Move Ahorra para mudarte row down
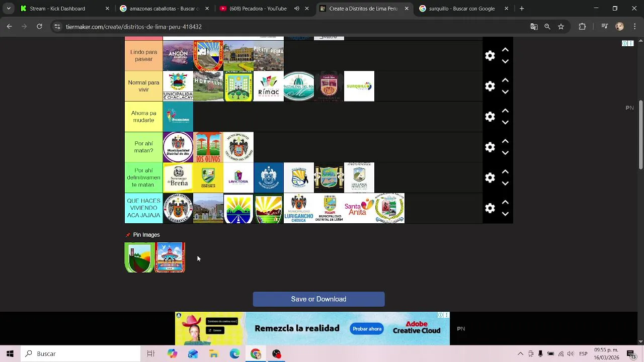This screenshot has height=362, width=644. point(505,122)
